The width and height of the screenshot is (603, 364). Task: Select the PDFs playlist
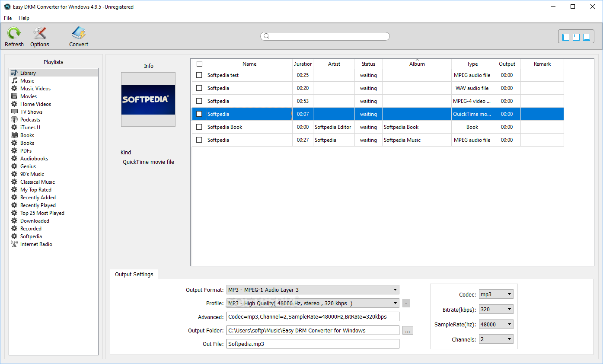coord(26,151)
